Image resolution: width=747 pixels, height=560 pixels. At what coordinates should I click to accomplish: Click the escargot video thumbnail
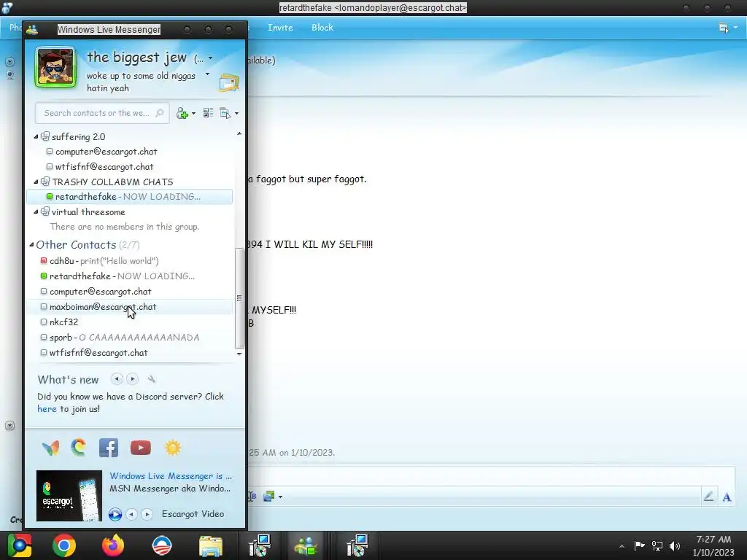click(69, 496)
